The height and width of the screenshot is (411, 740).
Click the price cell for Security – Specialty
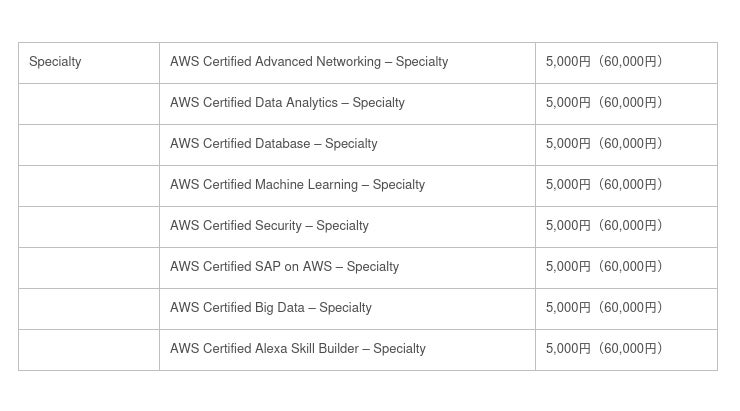604,226
